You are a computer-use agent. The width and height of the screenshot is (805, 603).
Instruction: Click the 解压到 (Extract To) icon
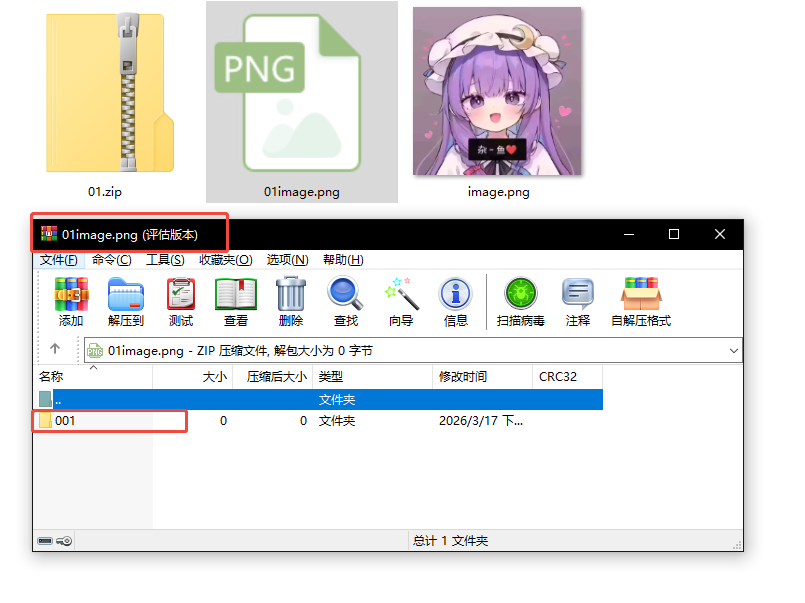point(126,295)
